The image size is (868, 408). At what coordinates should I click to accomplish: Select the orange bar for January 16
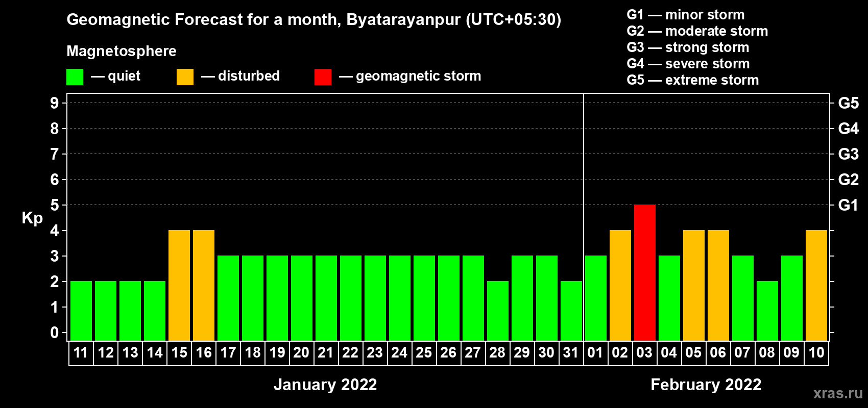tap(204, 286)
